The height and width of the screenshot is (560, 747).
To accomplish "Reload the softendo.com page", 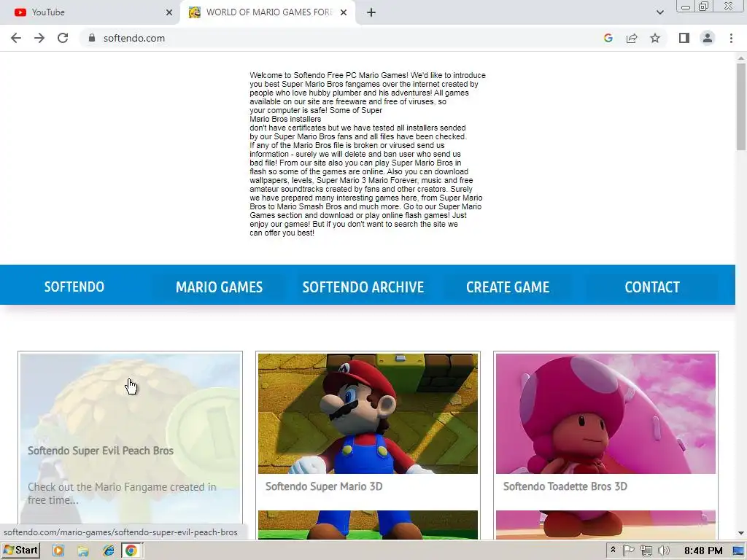I will (63, 38).
